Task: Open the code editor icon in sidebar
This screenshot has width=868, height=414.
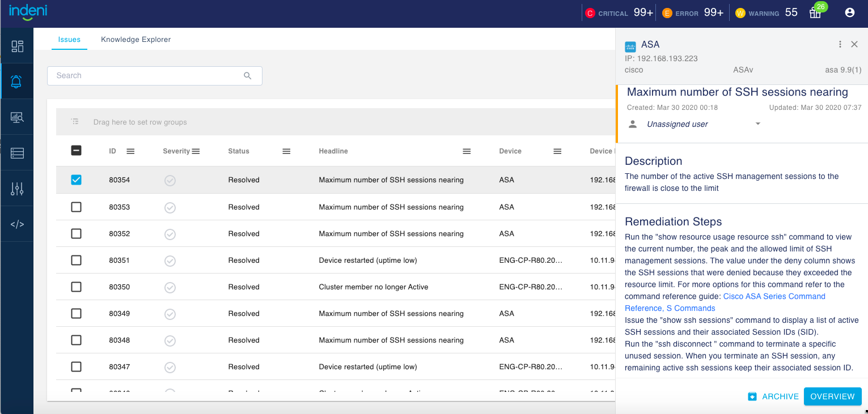Action: 17,224
